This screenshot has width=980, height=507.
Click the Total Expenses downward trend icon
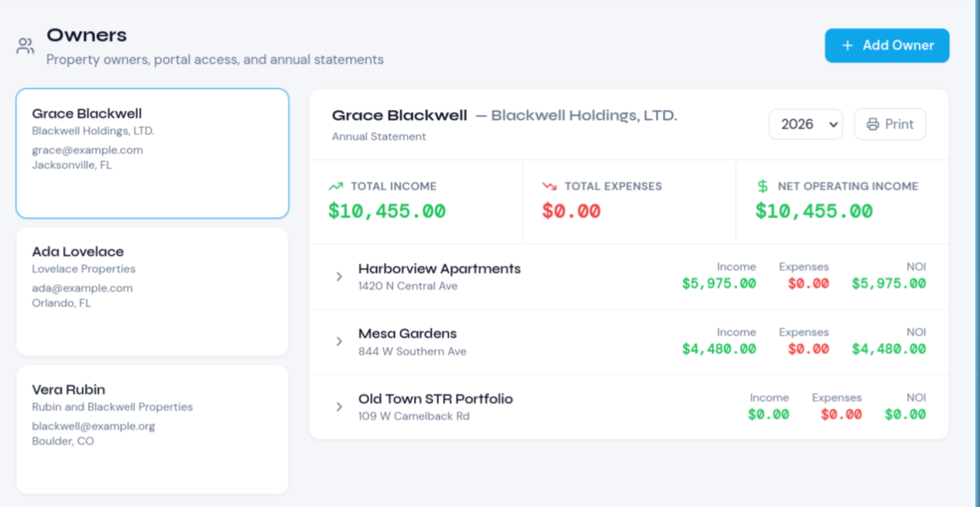pyautogui.click(x=549, y=186)
